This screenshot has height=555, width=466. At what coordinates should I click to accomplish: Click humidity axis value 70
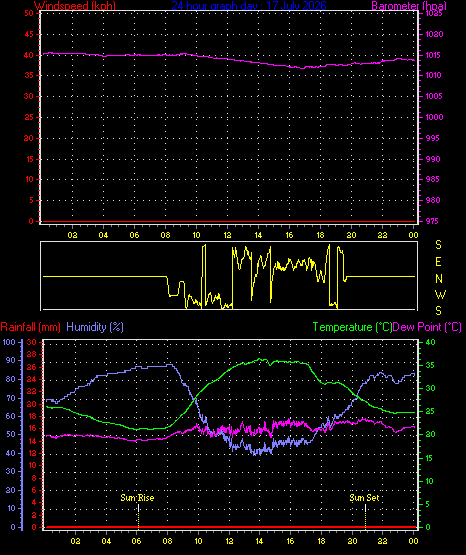point(11,398)
